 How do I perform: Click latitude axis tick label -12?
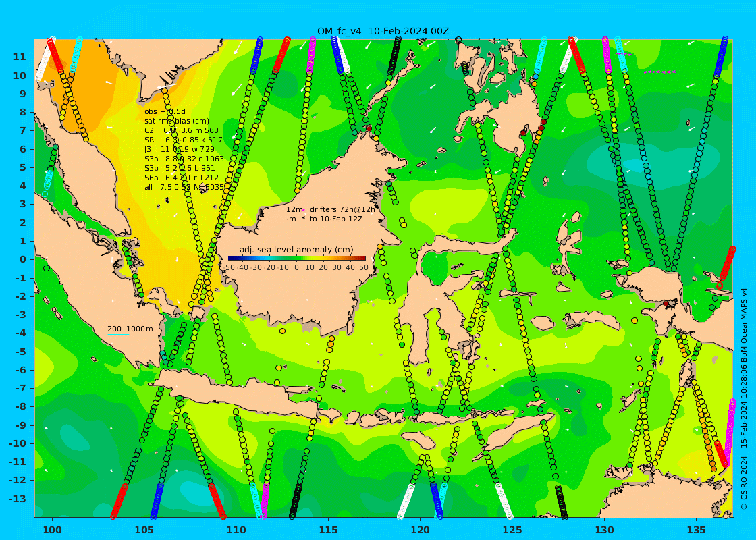click(18, 480)
